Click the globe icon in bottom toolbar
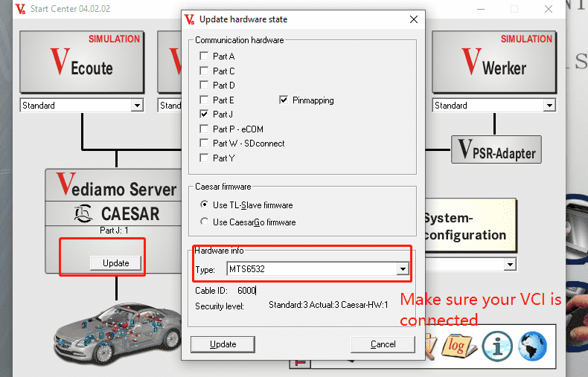The image size is (588, 377). point(532,346)
